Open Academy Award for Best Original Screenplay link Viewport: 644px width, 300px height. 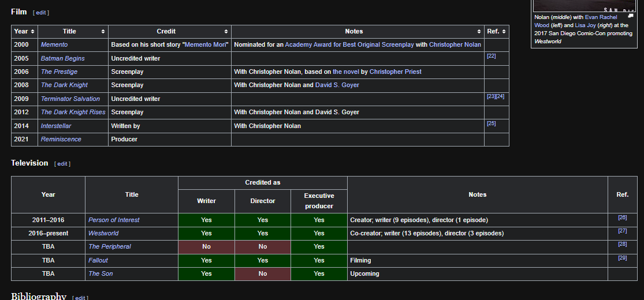[x=349, y=44]
